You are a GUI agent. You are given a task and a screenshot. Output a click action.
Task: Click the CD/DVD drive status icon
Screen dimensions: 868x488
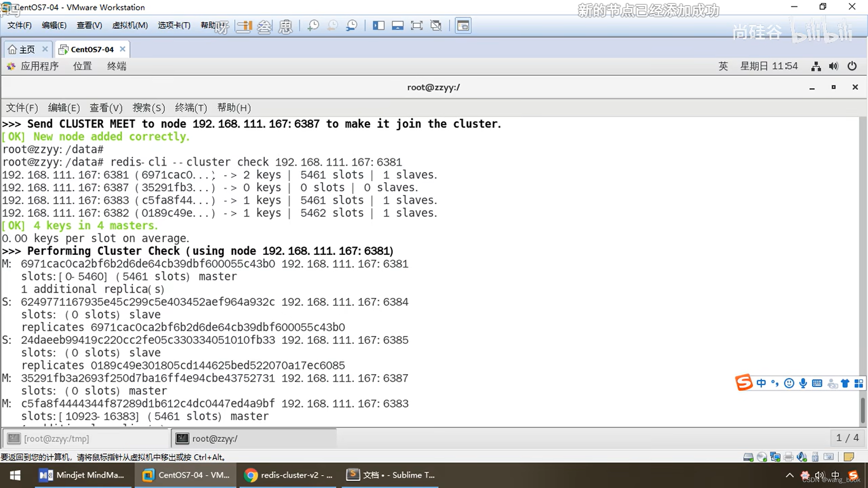[762, 457]
